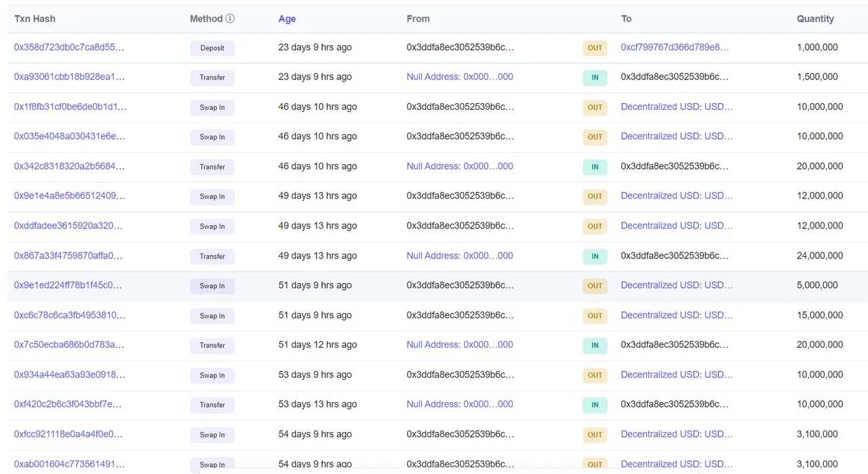Open Decentralized USD link in row 0xfcc921118e0a4a4f0e0…
This screenshot has width=868, height=474.
677,434
